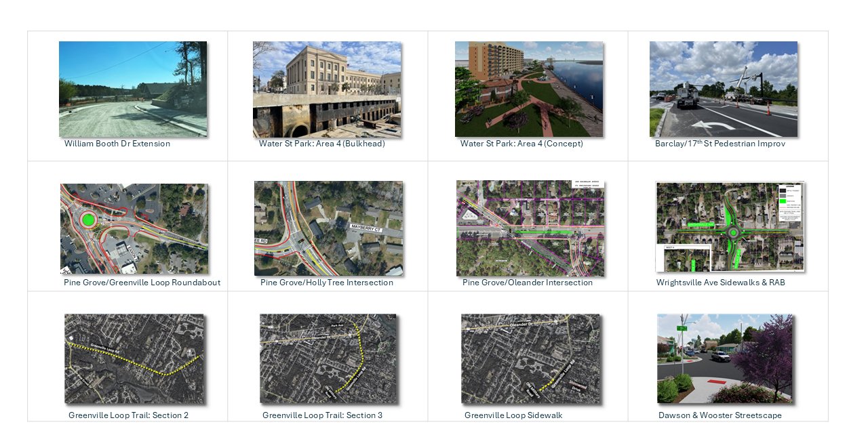Select the Water St Park Bulkhead photo
This screenshot has width=868, height=433.
pyautogui.click(x=327, y=89)
